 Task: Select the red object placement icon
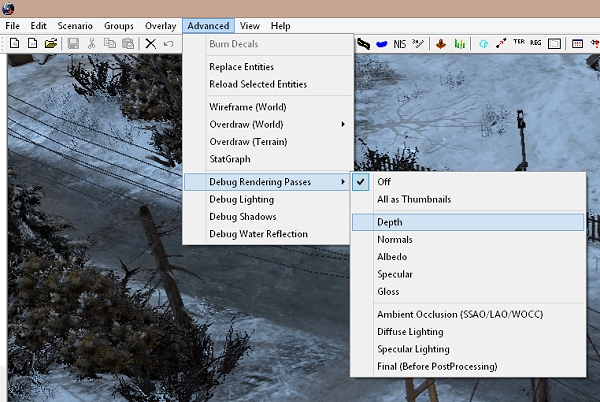coord(441,44)
